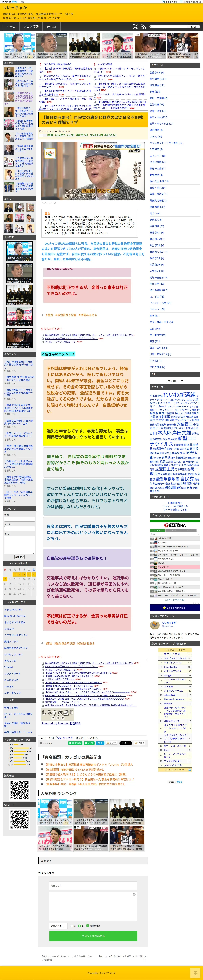Click the green LINEで送る share button
The width and height of the screenshot is (203, 980).
tap(75, 743)
